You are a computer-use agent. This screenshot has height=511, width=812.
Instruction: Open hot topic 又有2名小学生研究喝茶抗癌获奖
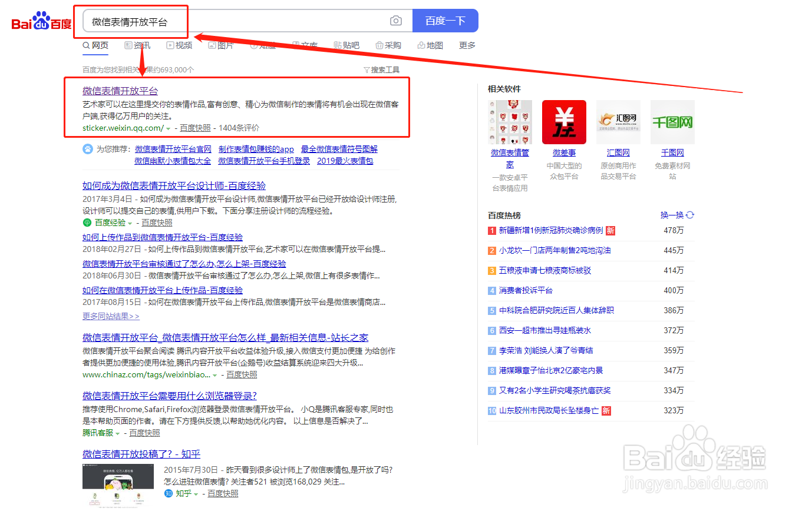tap(555, 390)
